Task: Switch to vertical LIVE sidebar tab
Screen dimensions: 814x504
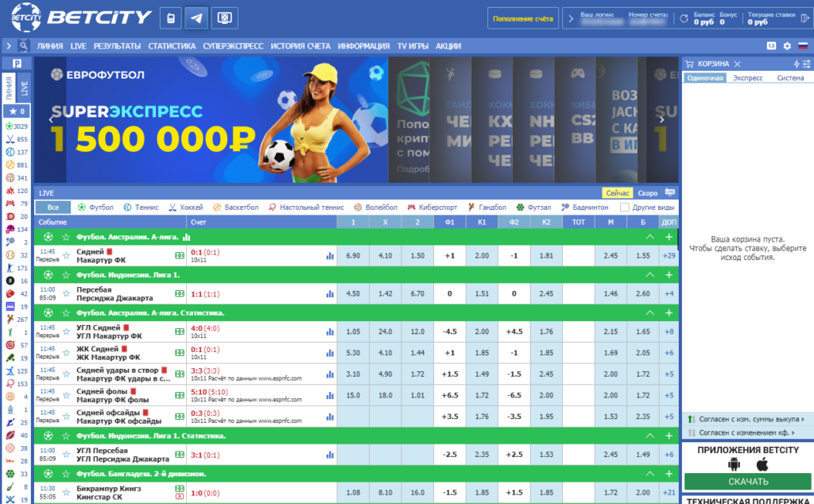Action: [24, 87]
